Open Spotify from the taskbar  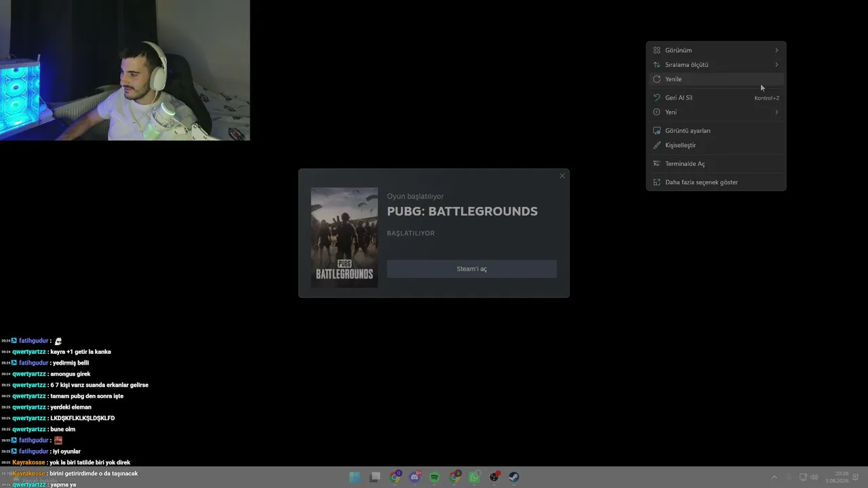[435, 477]
